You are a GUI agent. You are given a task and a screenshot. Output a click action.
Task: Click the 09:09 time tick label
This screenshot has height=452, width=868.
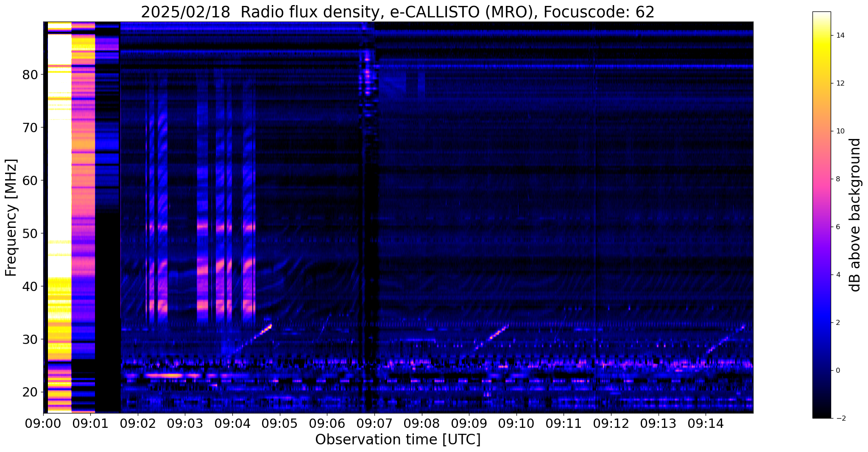tap(469, 423)
